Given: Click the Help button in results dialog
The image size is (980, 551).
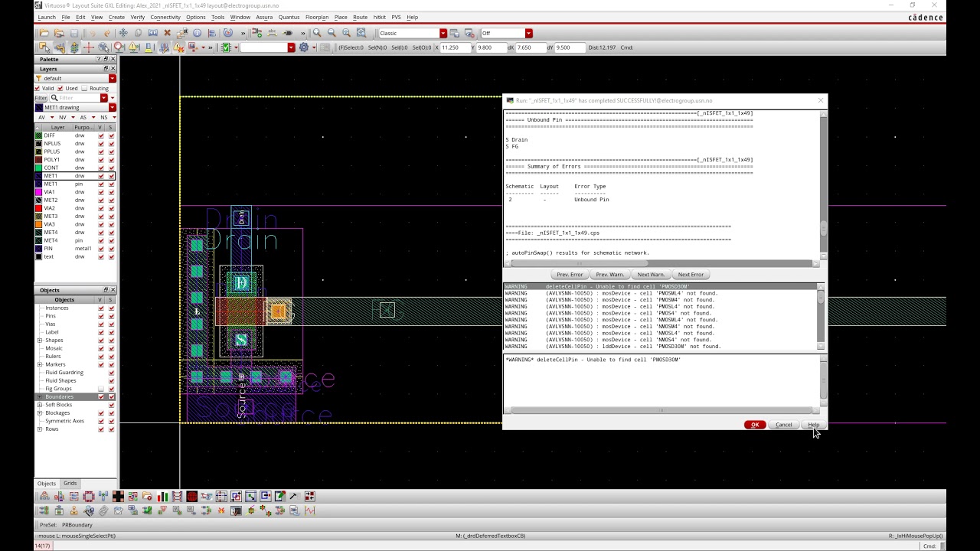Looking at the screenshot, I should pos(813,425).
